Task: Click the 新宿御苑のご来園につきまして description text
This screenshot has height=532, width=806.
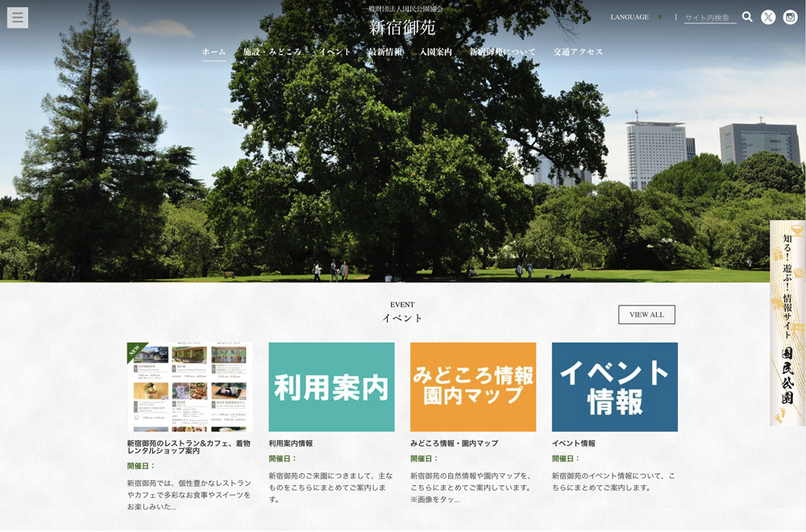Action: pyautogui.click(x=330, y=488)
